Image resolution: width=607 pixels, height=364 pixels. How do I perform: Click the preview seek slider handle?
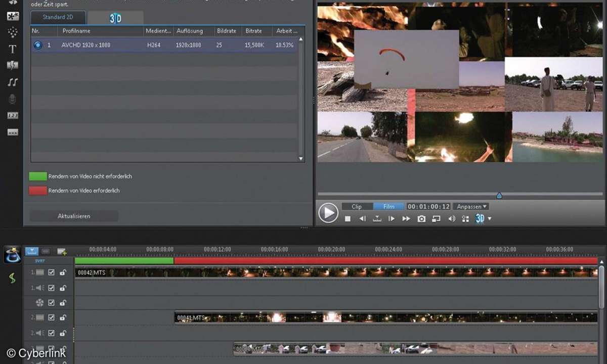[499, 196]
